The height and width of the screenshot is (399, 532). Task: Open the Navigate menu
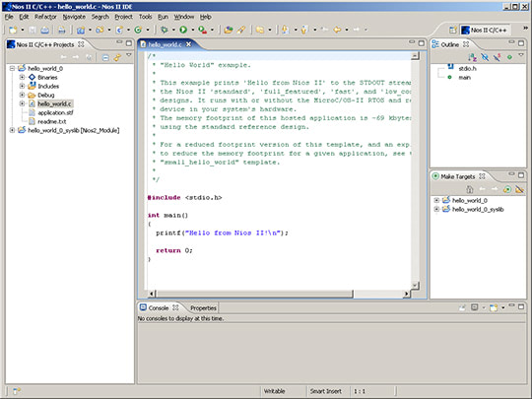pyautogui.click(x=74, y=17)
